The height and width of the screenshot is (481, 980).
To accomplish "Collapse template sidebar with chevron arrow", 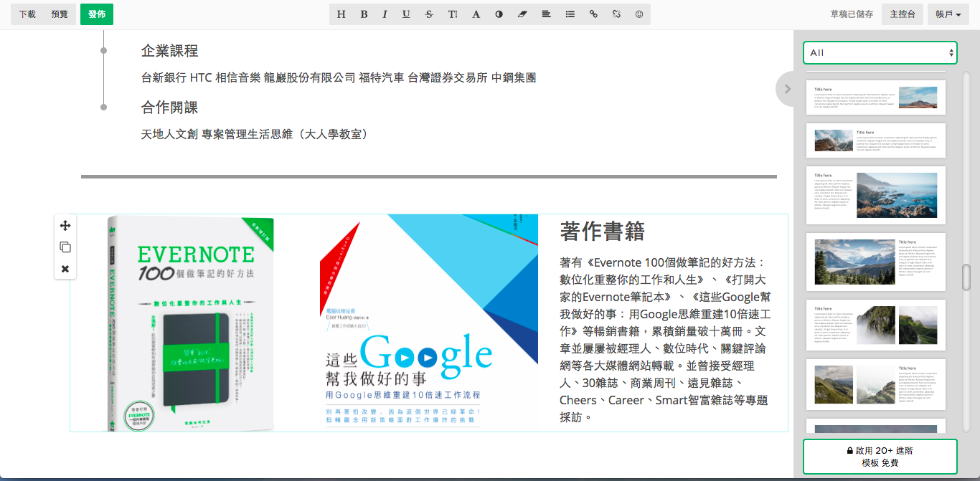I will tap(786, 89).
